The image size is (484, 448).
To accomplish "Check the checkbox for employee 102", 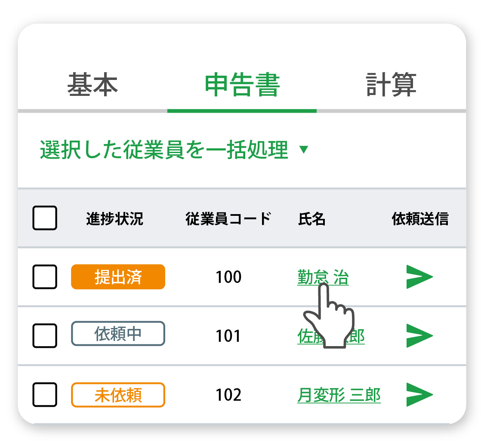I will (44, 394).
